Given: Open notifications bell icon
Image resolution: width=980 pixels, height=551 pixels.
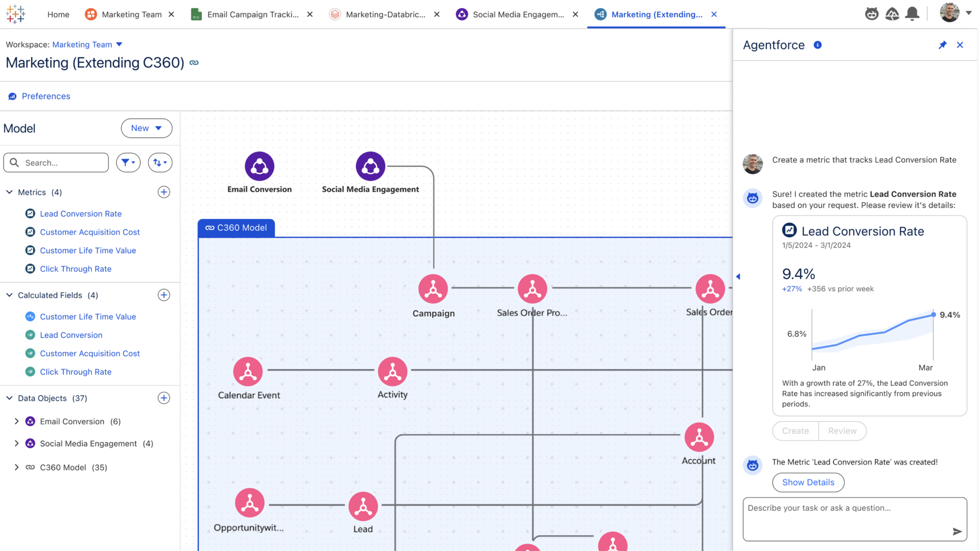Looking at the screenshot, I should (912, 14).
